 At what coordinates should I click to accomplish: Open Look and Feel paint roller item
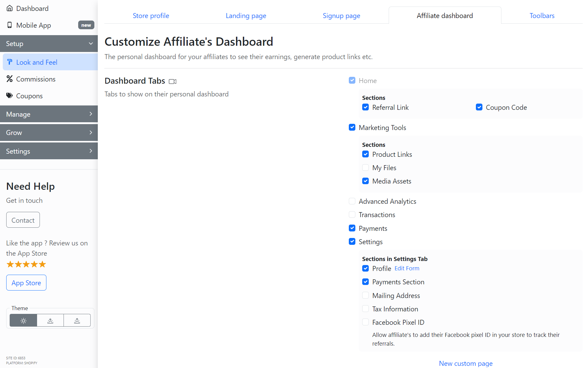36,62
